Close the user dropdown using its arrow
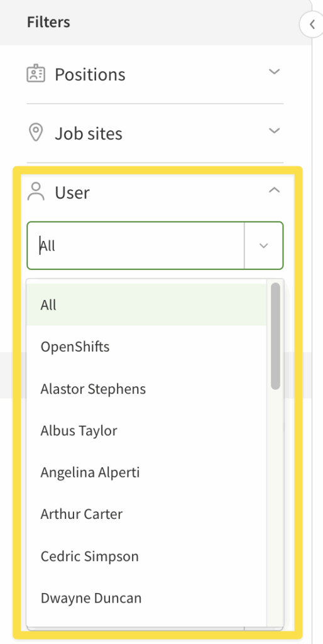Screen dimensions: 323x644 263,246
